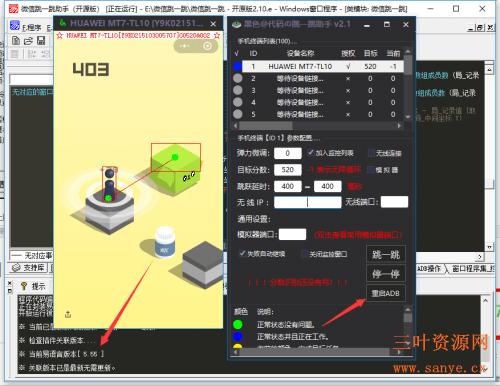Screen dimensions: 500x386
Task: Switch to the 窗口程序集 tab in IDE
Action: pos(472,269)
